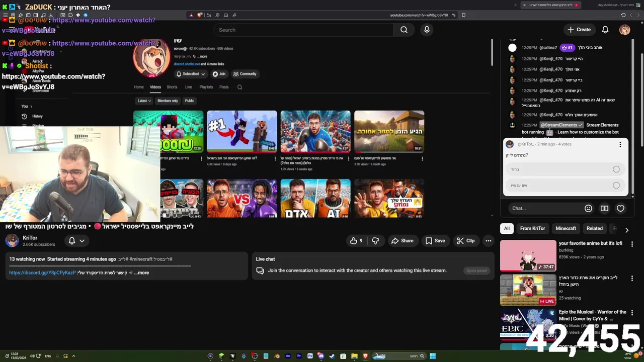Open the channel Community button
The image size is (644, 362).
pos(245,74)
